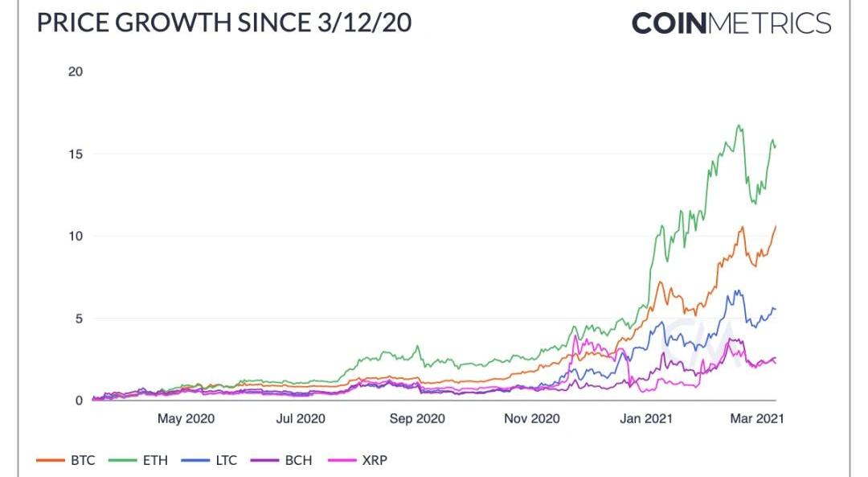Select the chart title text
868x477 pixels.
(224, 23)
